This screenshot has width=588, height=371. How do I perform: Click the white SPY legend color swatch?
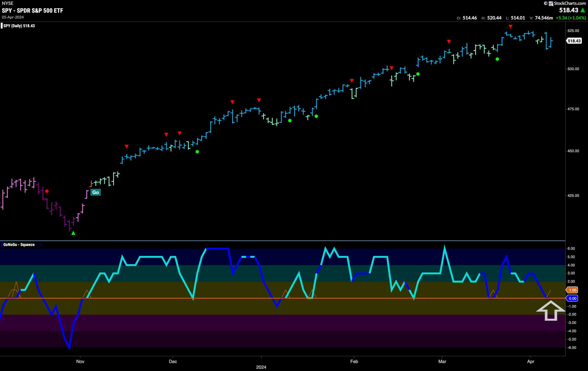pos(2,26)
